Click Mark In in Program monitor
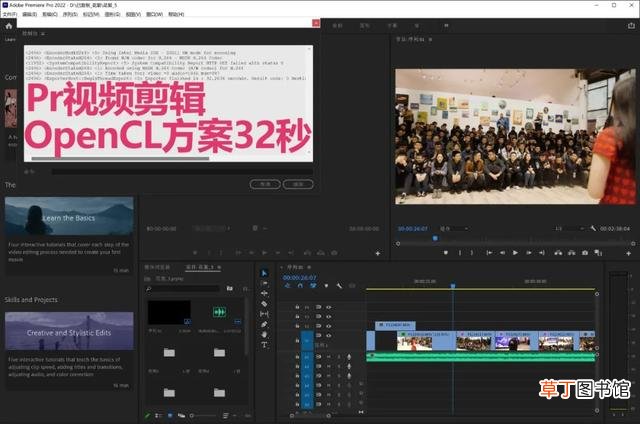This screenshot has width=640, height=424. [x=460, y=253]
